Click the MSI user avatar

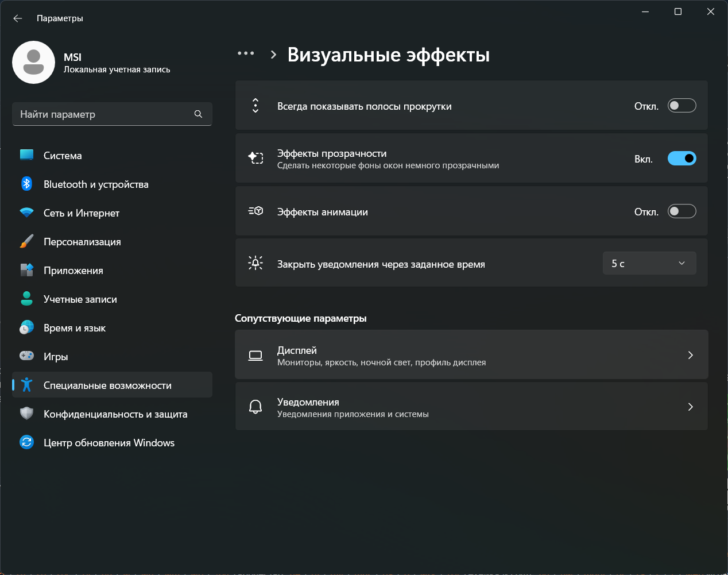click(x=34, y=63)
